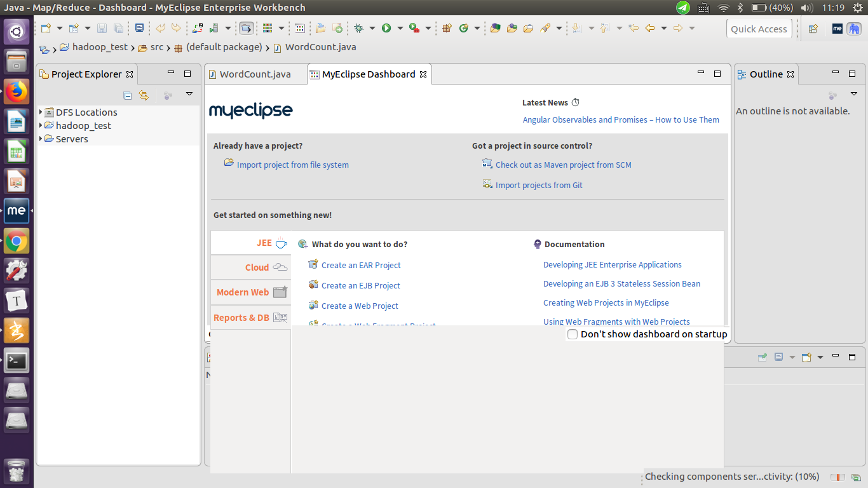868x488 pixels.
Task: Click the volume icon in system tray
Action: 807,8
